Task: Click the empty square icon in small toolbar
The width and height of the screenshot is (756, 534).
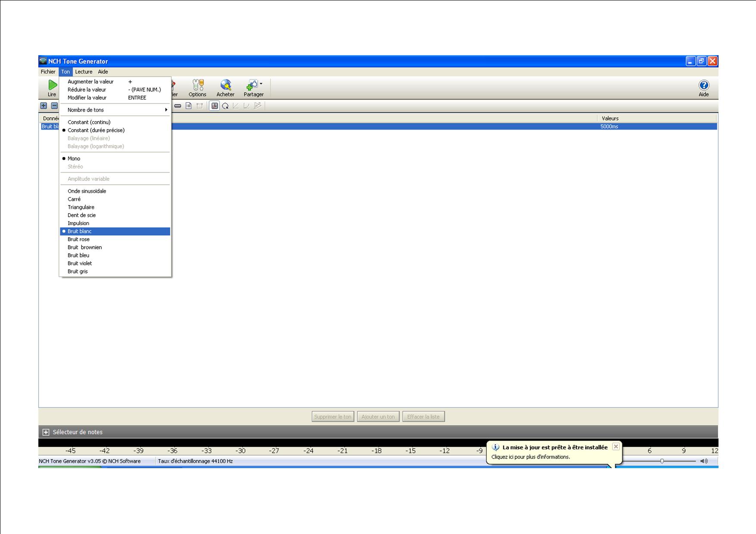Action: (x=200, y=106)
